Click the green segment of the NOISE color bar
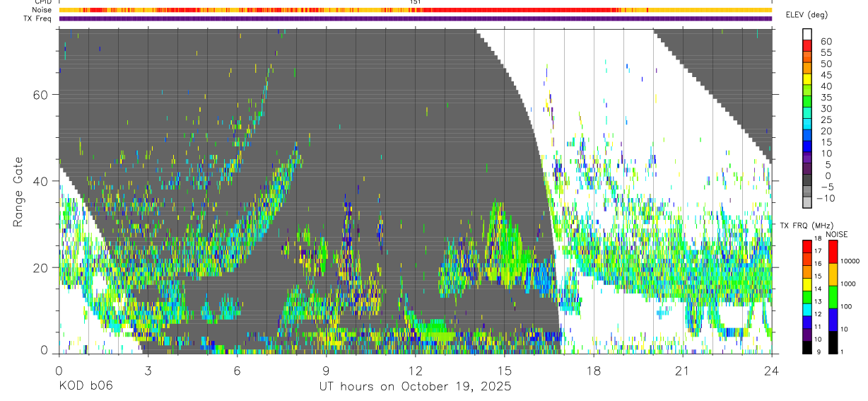 [x=833, y=297]
